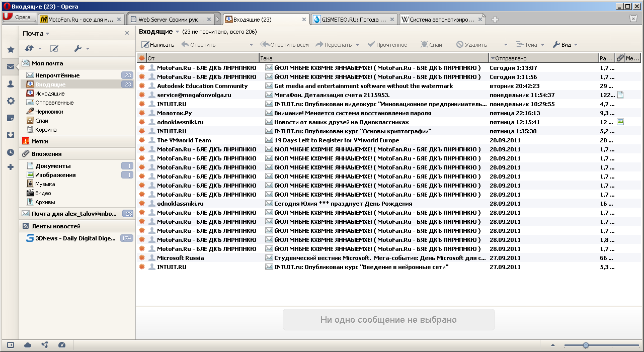The height and width of the screenshot is (352, 644).
Task: Open dropdown next to check mail icon
Action: [39, 49]
